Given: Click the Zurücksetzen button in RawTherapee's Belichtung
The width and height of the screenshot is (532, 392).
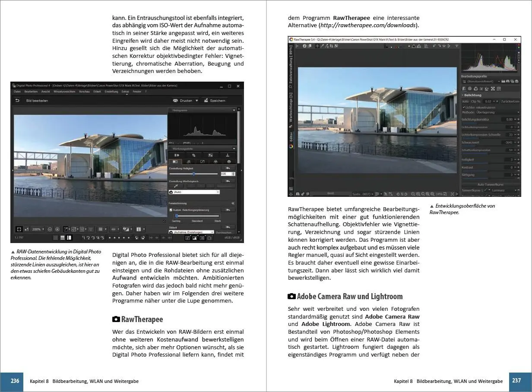Looking at the screenshot, I should click(x=510, y=101).
